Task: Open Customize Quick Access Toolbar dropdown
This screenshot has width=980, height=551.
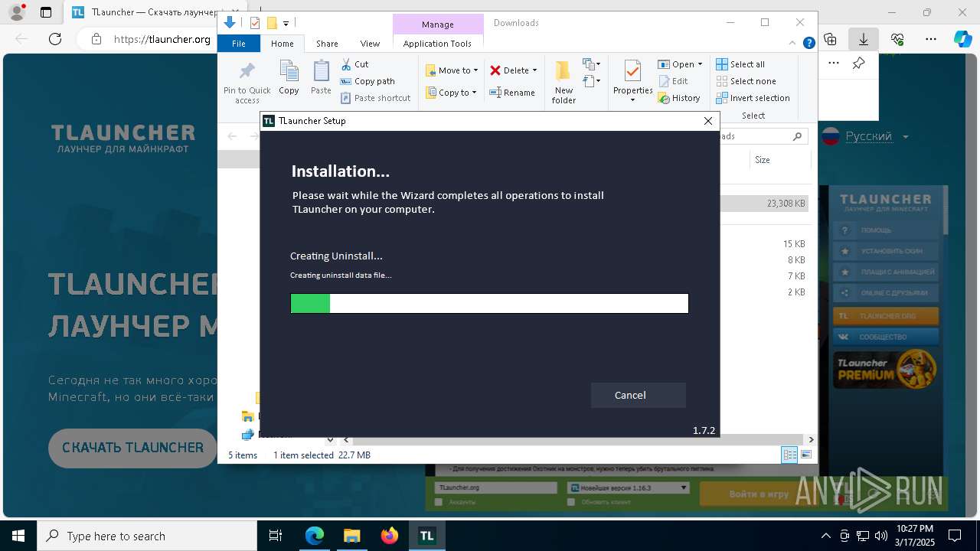Action: click(x=286, y=24)
